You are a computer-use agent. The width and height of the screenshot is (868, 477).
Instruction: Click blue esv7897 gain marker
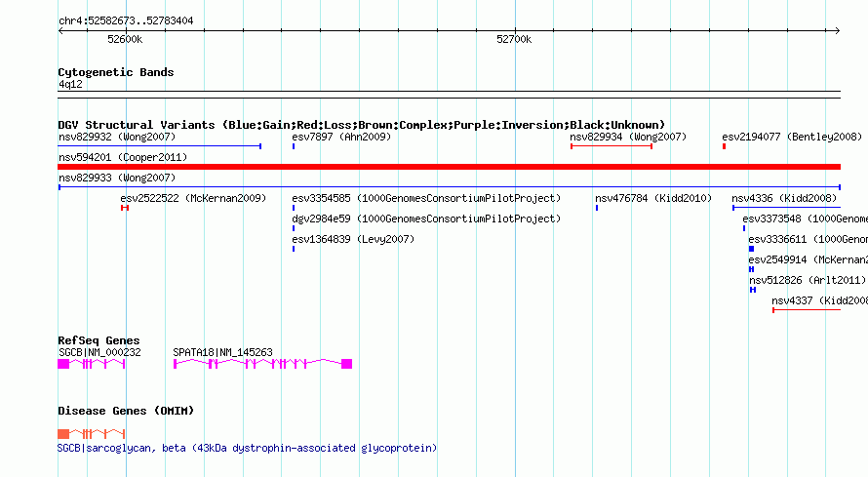point(294,146)
